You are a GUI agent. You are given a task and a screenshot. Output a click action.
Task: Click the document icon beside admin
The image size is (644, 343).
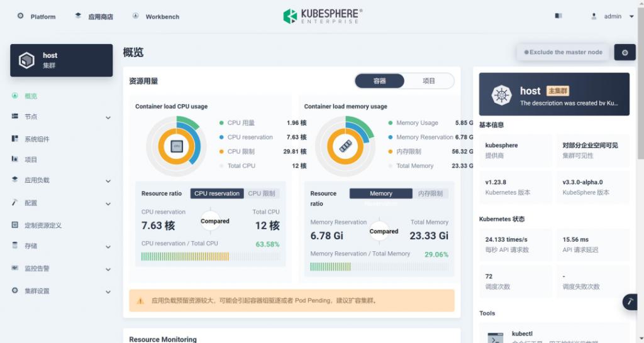click(x=558, y=16)
